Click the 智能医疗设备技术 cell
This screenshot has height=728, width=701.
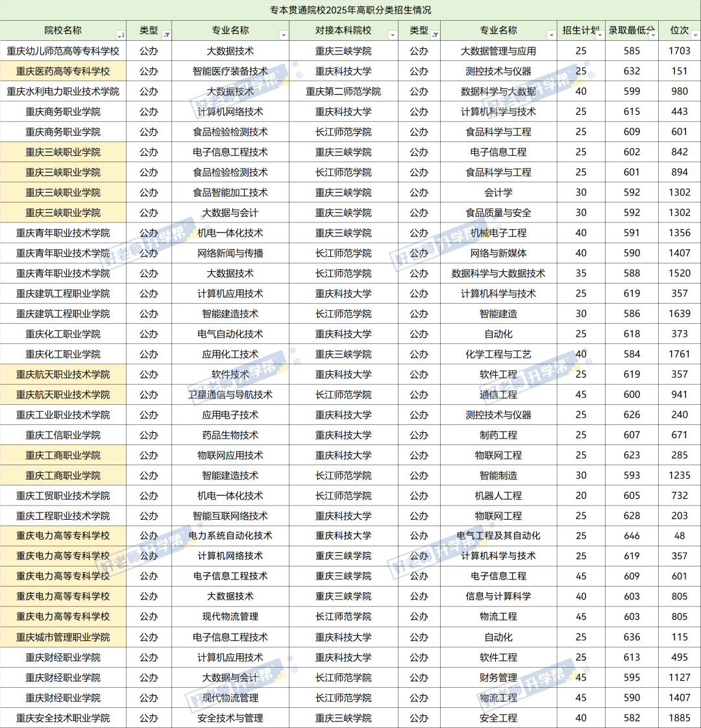(230, 71)
